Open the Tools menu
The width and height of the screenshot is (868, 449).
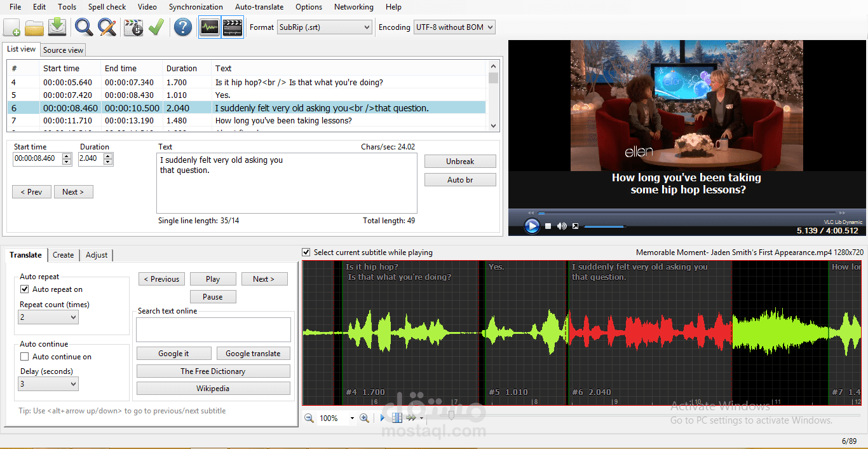coord(67,7)
